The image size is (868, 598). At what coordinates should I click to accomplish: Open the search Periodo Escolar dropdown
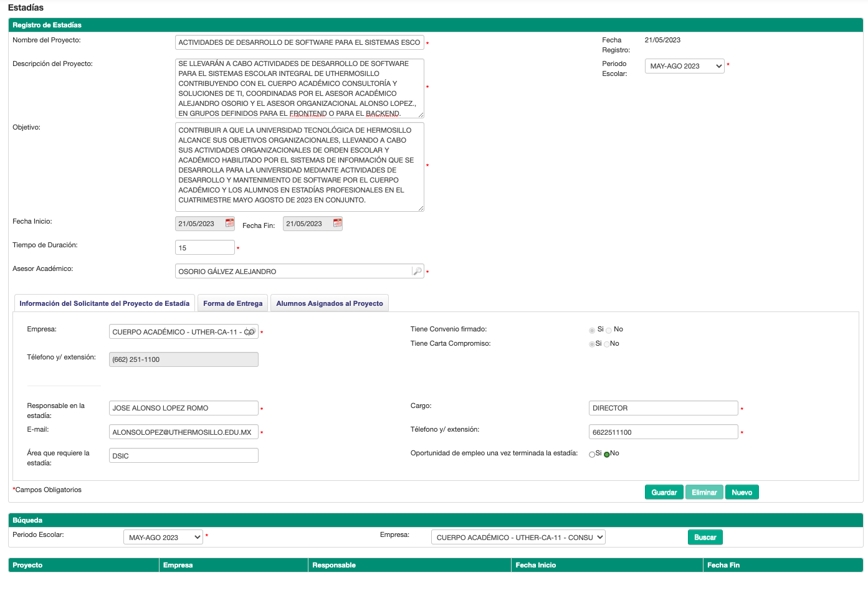point(163,538)
